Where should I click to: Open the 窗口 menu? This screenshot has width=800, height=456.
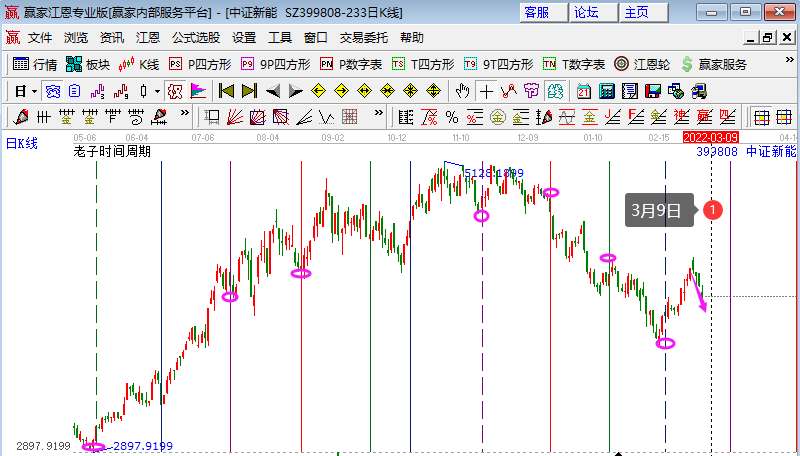tap(316, 38)
